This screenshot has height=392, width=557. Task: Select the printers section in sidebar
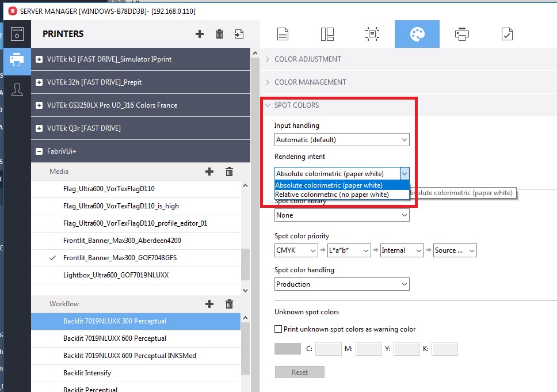coord(17,60)
